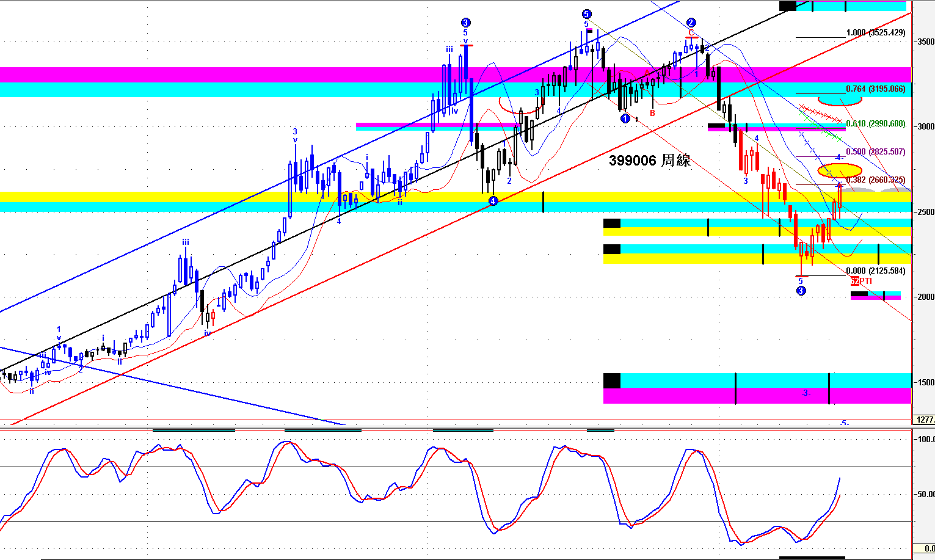Click the 100.0 oscillator scale label

pyautogui.click(x=926, y=439)
